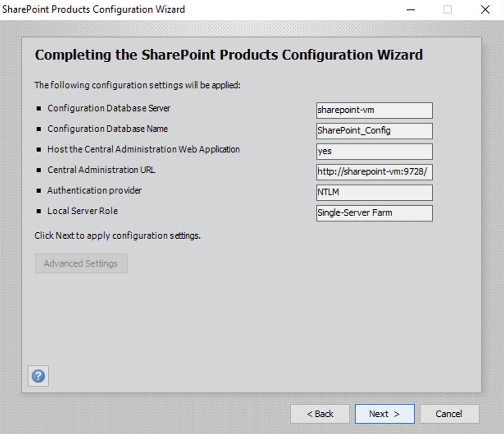Viewport: 504px width, 434px height.
Task: Click the NTLM authentication provider field
Action: pos(374,192)
